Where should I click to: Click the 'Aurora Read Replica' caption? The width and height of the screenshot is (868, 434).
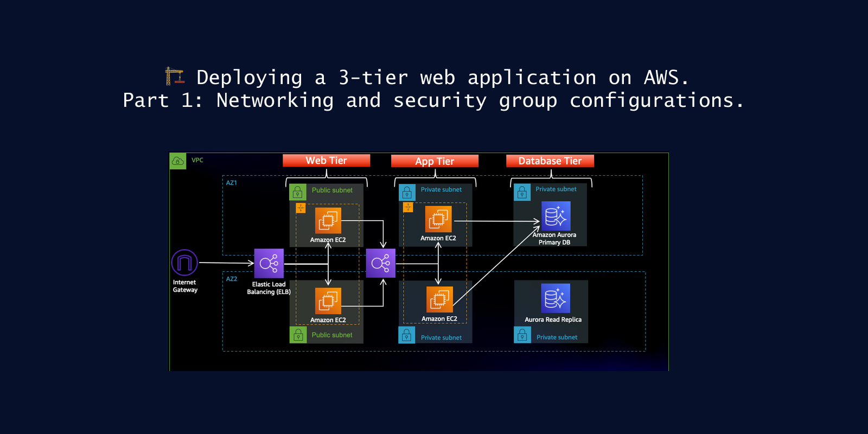(x=553, y=320)
